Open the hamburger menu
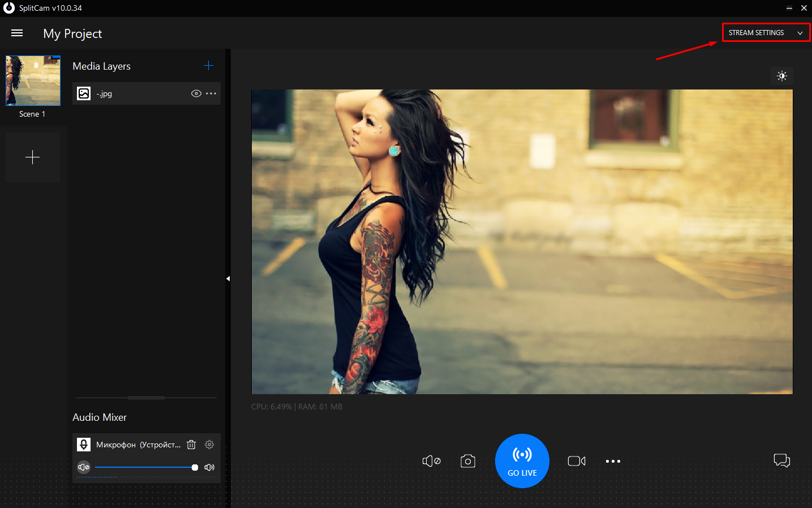This screenshot has height=508, width=812. 17,33
